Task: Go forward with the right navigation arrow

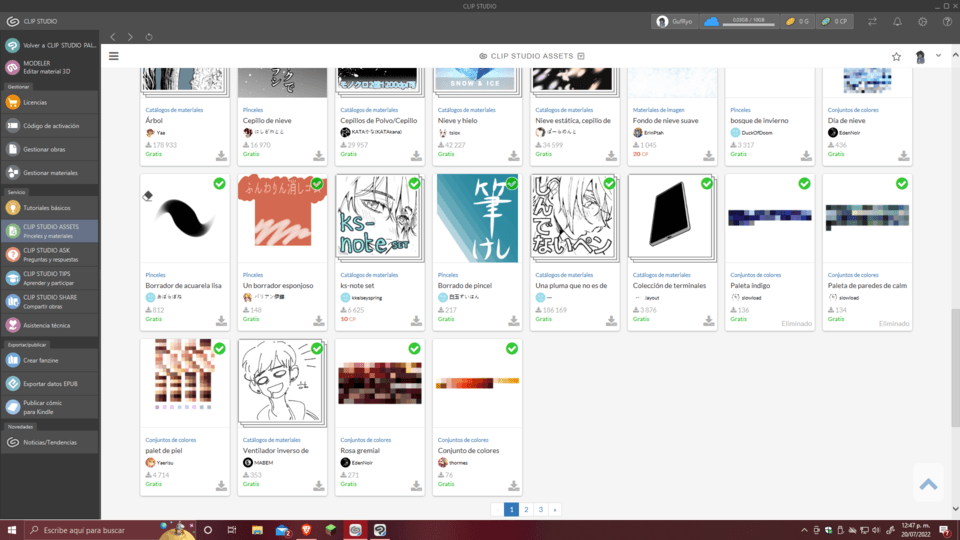Action: (x=130, y=37)
